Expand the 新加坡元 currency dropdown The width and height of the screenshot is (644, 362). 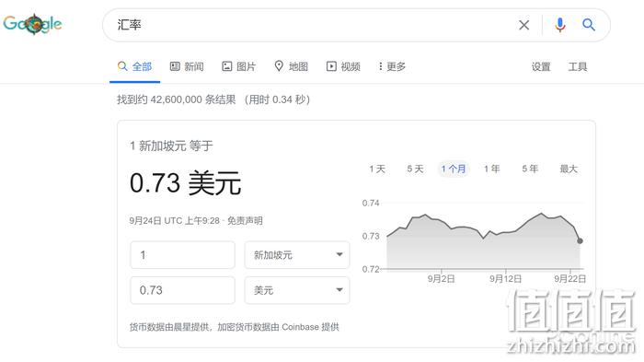(x=297, y=255)
